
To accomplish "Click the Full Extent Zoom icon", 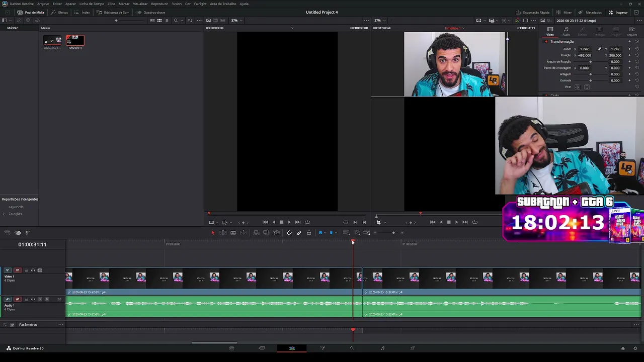I will click(x=346, y=233).
